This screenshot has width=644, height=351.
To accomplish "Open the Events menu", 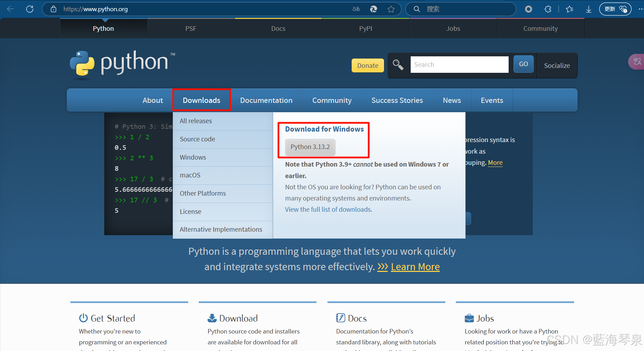I will tap(492, 100).
